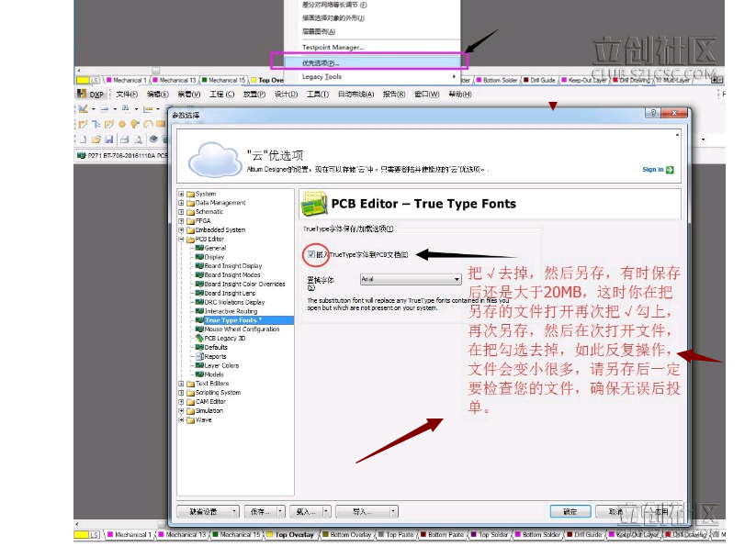Click the 确定 (OK) button
This screenshot has width=756, height=547.
point(570,511)
